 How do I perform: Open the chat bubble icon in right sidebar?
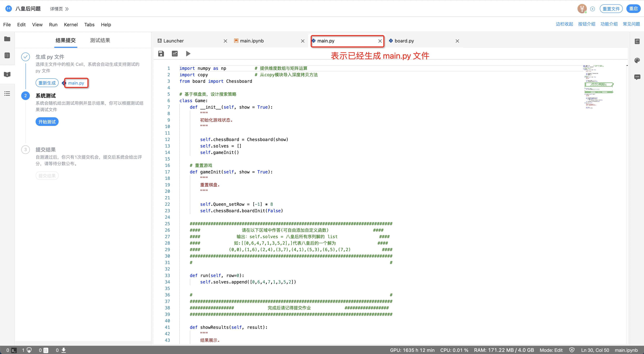click(637, 77)
